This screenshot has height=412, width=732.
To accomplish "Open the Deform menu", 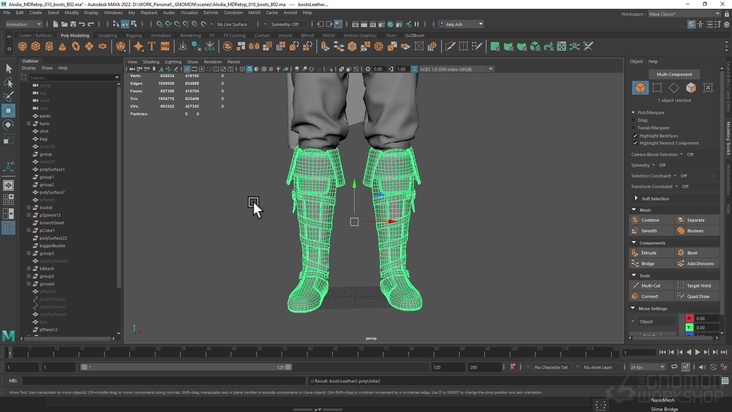I will pos(211,13).
